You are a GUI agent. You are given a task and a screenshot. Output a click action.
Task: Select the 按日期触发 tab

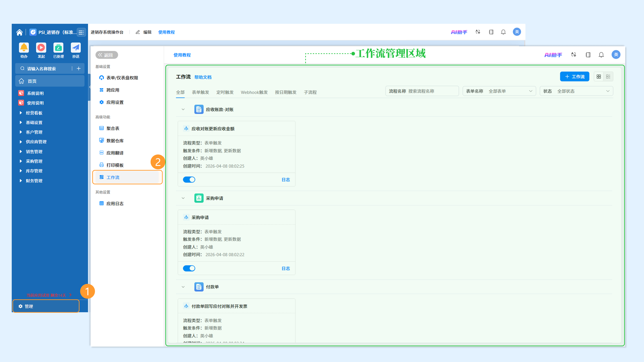coord(286,92)
